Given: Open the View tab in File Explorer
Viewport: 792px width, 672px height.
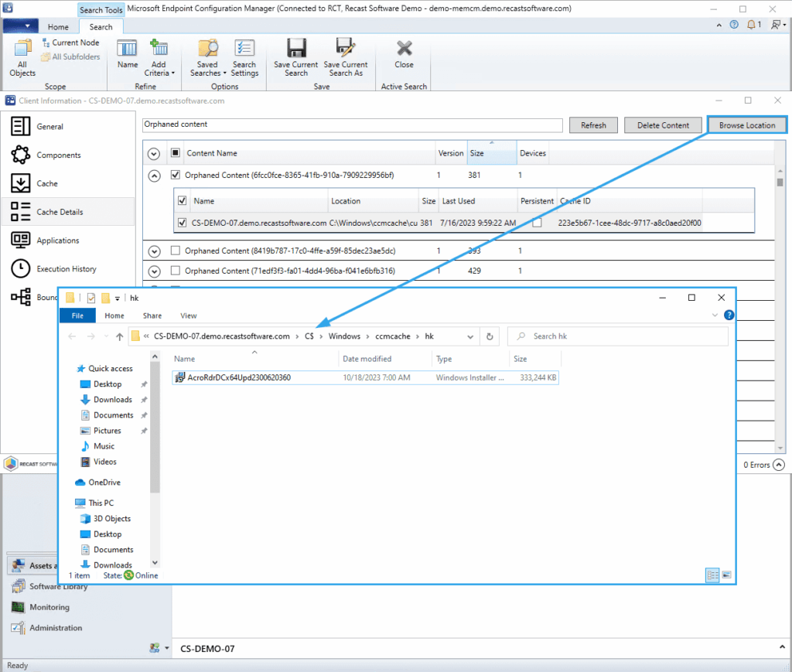Looking at the screenshot, I should 188,316.
